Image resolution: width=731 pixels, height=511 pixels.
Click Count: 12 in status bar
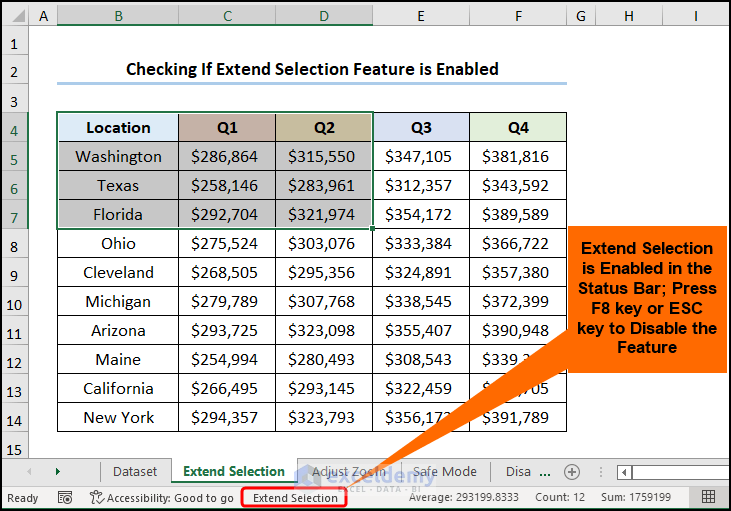click(x=559, y=497)
